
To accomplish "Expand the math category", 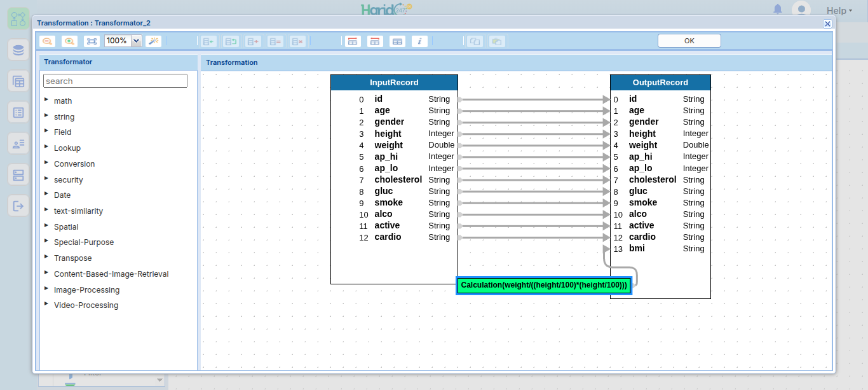I will click(47, 100).
